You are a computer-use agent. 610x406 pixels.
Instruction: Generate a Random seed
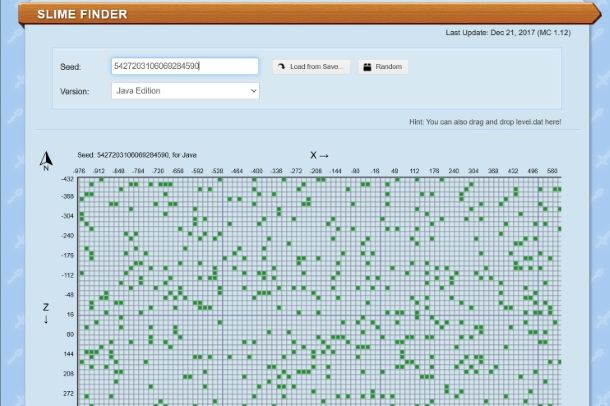pos(383,67)
